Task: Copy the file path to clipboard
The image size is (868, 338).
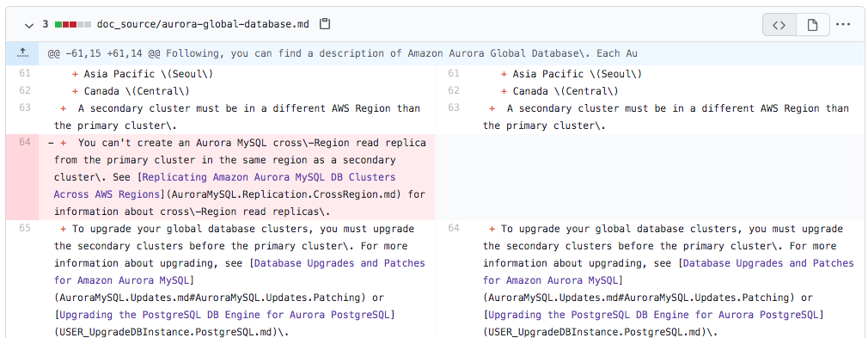Action: [325, 24]
